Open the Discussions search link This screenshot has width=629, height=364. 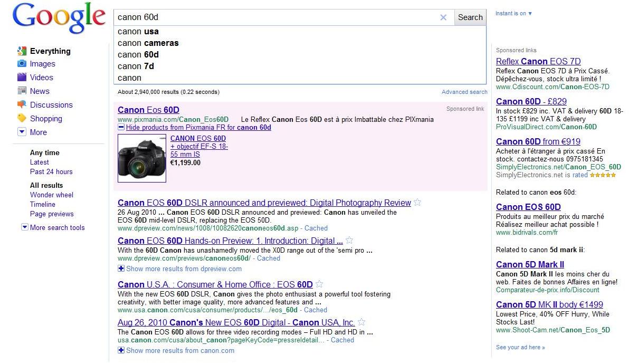pyautogui.click(x=51, y=104)
